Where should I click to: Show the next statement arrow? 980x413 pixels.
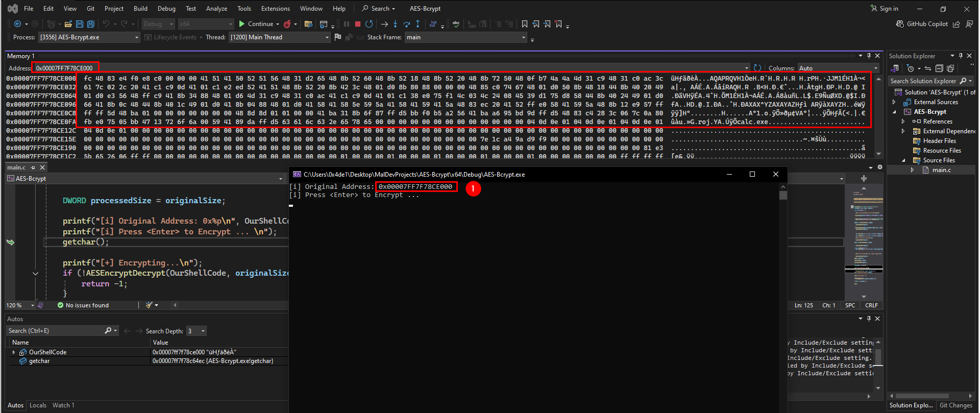[x=384, y=24]
